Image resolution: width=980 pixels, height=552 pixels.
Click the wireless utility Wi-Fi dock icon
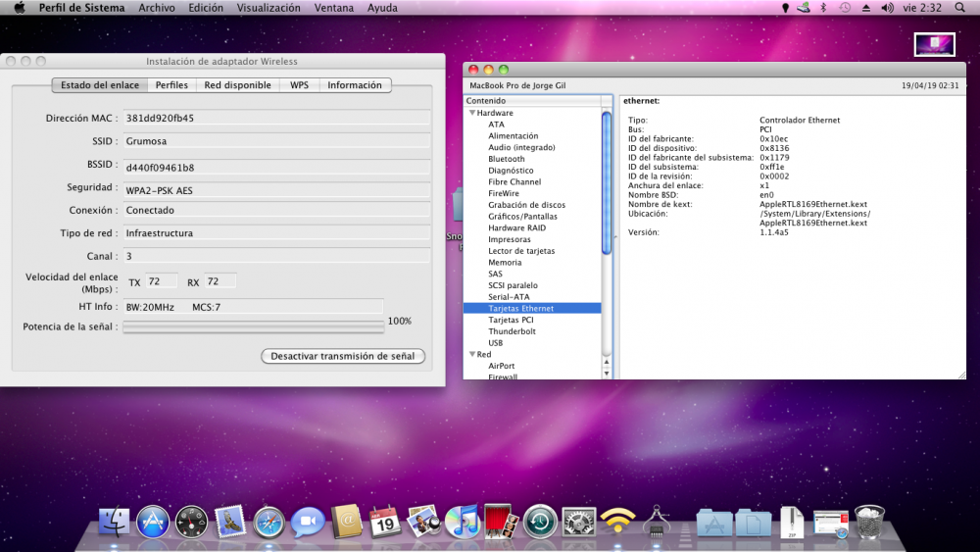coord(617,522)
